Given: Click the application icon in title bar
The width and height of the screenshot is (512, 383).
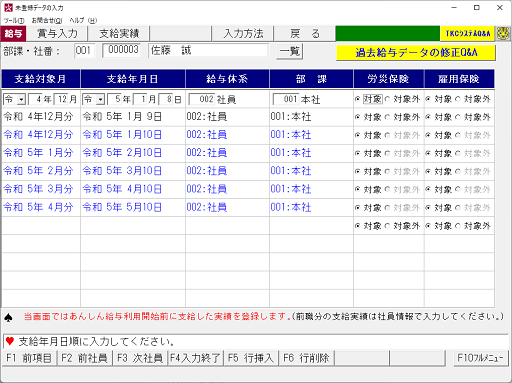Looking at the screenshot, I should click(x=8, y=7).
